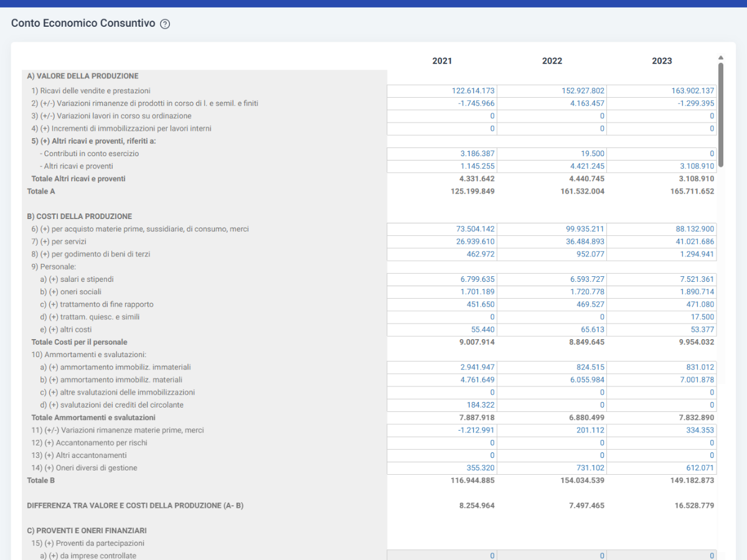
Task: Edit 2022 ammortamento immobiliz. immateriali 824.515
Action: tap(552, 368)
